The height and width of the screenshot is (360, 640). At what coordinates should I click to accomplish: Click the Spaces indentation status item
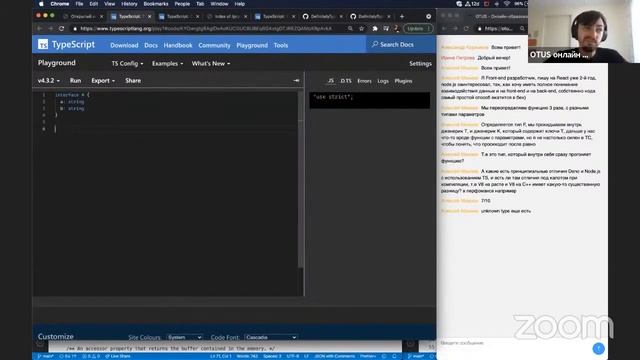(x=272, y=356)
